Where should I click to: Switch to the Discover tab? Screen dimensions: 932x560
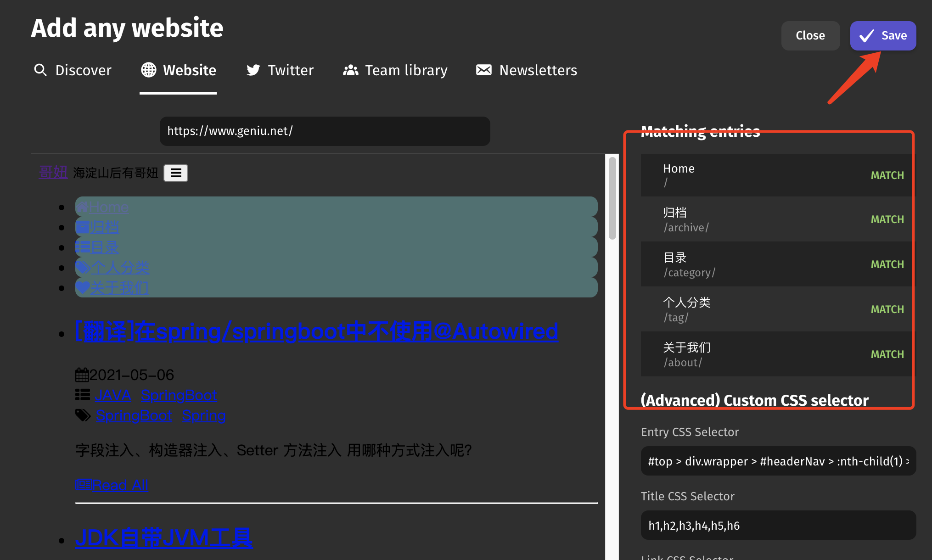(73, 70)
